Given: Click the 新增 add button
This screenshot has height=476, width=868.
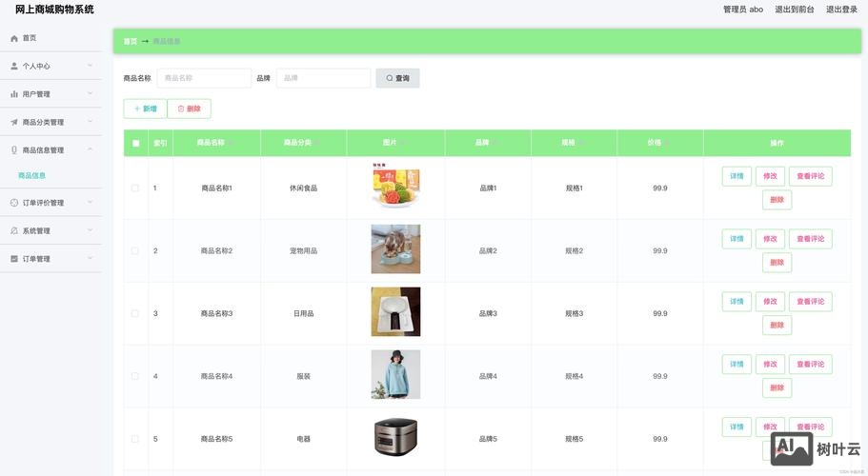Looking at the screenshot, I should click(x=145, y=109).
